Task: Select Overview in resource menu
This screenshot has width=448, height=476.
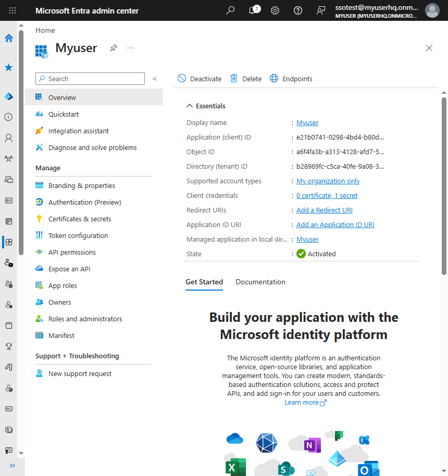Action: 94,97
